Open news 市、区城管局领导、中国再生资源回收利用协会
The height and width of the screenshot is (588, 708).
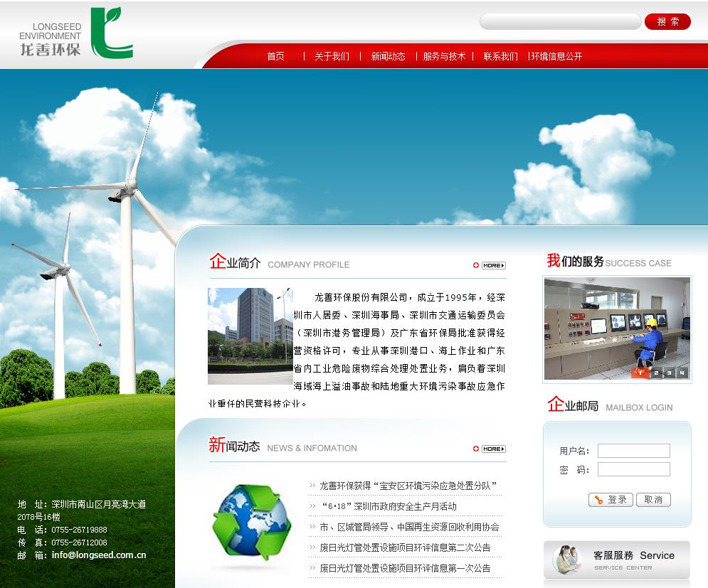409,527
